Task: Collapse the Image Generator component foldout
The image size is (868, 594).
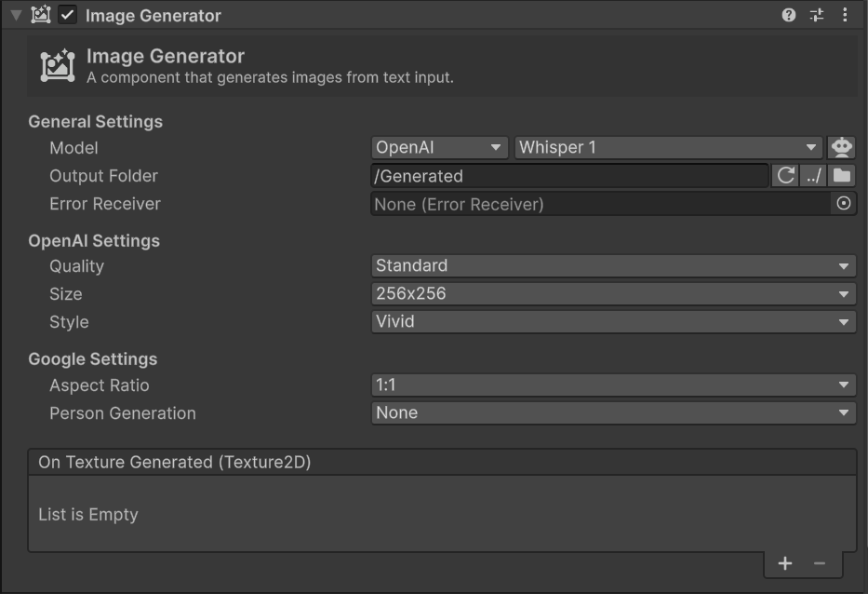Action: coord(16,15)
